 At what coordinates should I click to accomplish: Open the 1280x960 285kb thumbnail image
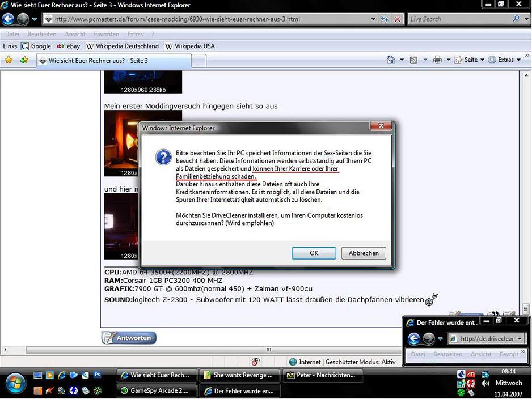click(143, 82)
